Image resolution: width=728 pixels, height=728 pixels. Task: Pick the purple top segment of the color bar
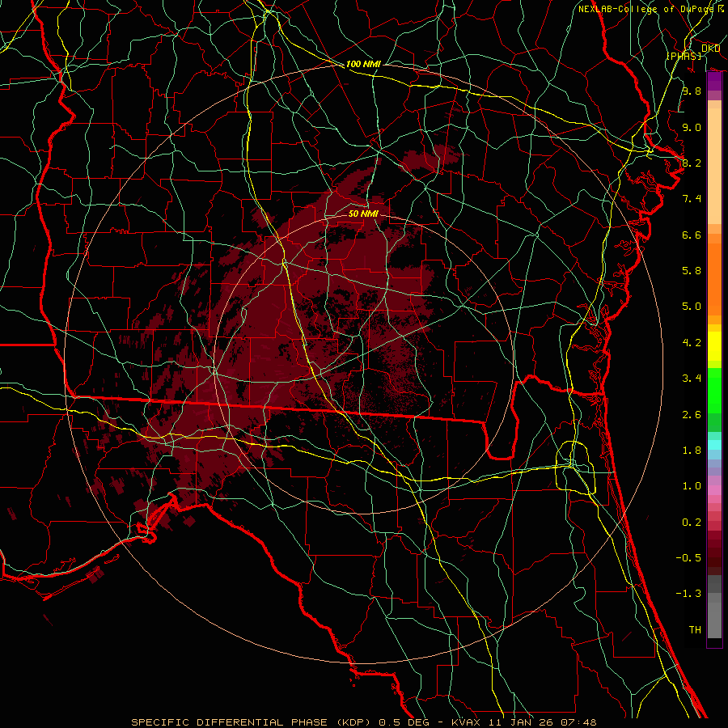[x=714, y=81]
